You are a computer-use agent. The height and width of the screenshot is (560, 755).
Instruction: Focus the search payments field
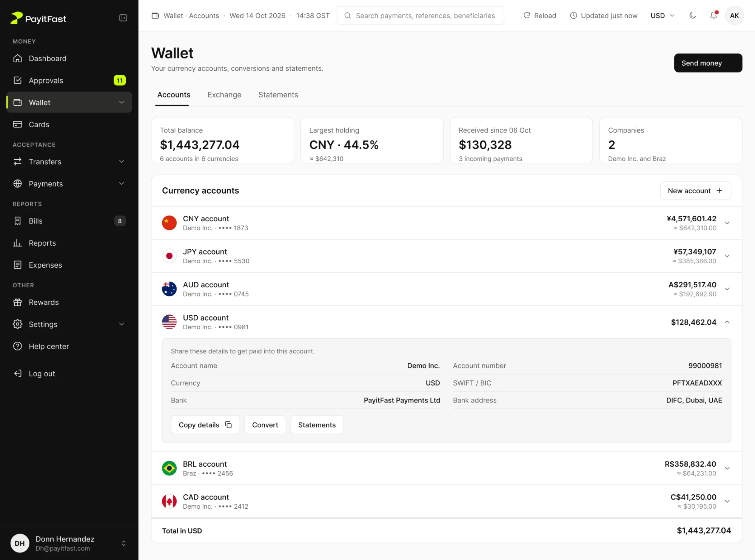(x=420, y=15)
